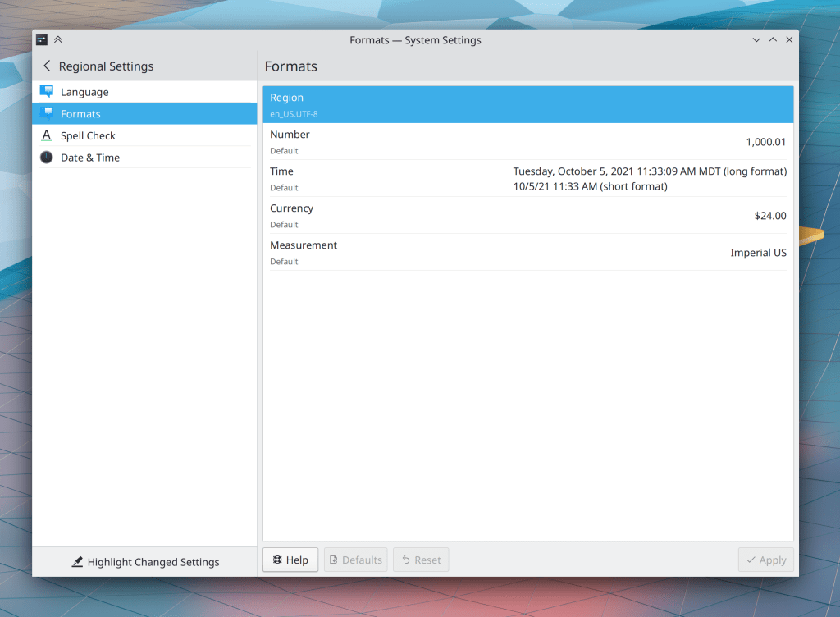Viewport: 840px width, 617px height.
Task: Go back using the Regional Settings arrow
Action: pos(47,66)
